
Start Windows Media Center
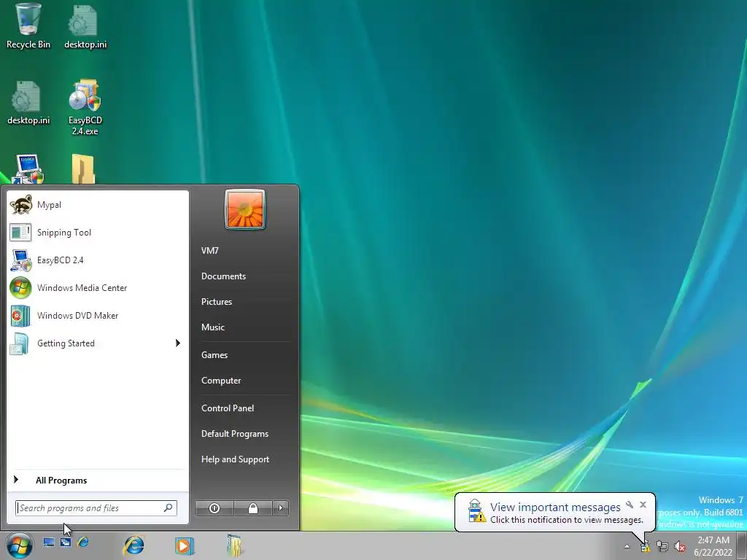(98, 287)
